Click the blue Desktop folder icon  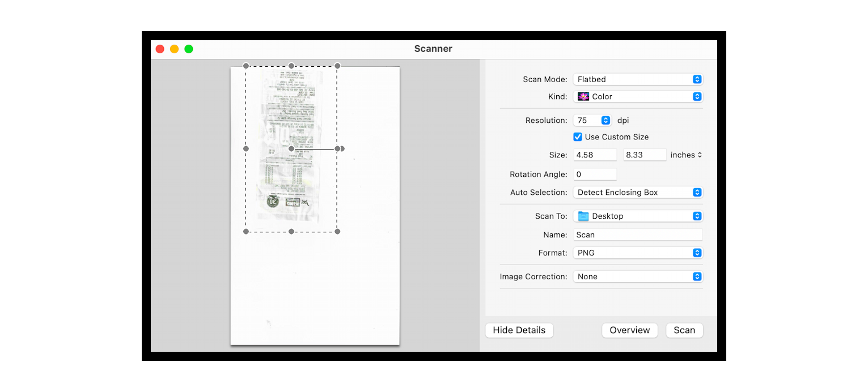point(585,216)
